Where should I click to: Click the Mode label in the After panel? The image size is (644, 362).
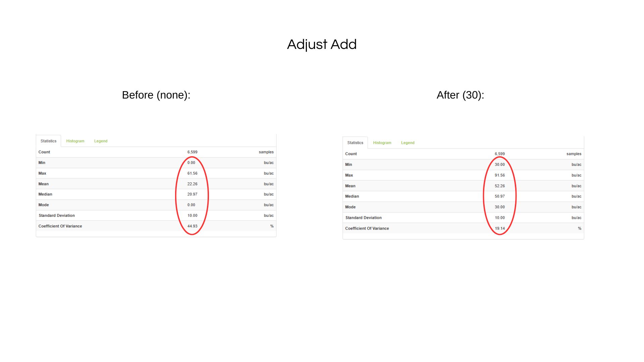(x=350, y=207)
